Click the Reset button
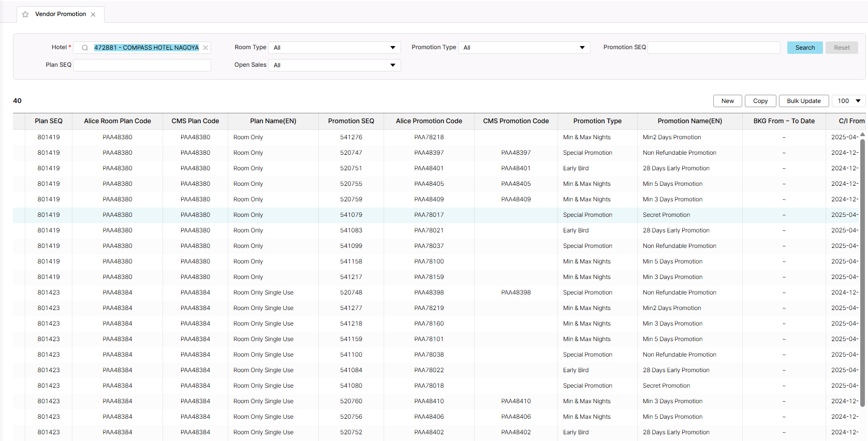Viewport: 868px width, 441px height. 842,48
